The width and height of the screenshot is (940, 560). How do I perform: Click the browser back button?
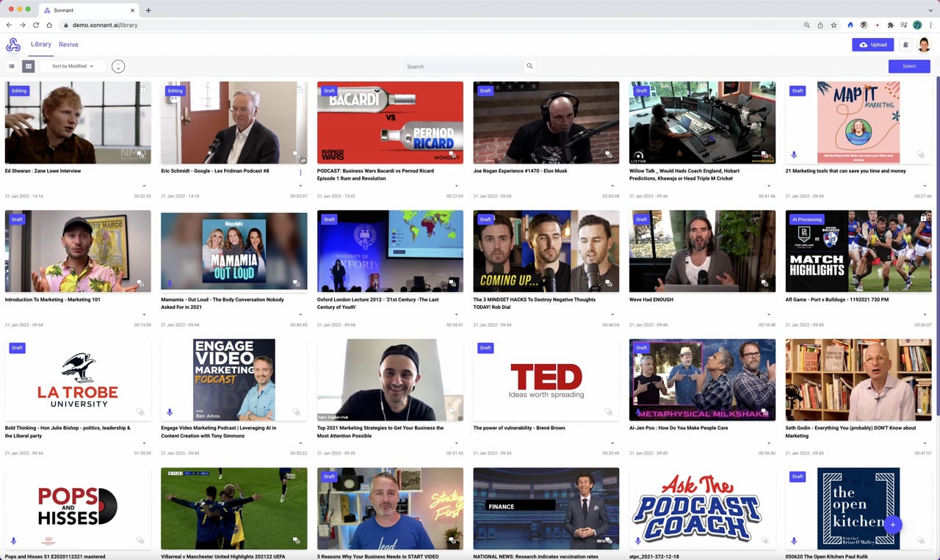tap(9, 25)
